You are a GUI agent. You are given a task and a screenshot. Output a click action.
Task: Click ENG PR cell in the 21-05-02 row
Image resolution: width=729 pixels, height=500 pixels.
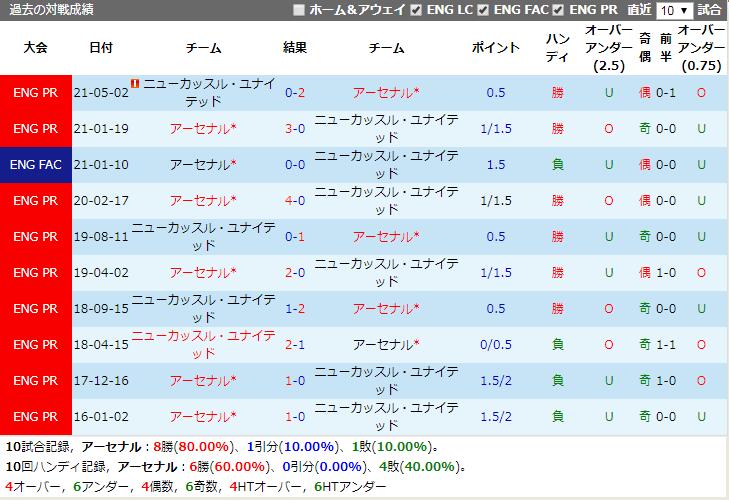click(x=36, y=93)
